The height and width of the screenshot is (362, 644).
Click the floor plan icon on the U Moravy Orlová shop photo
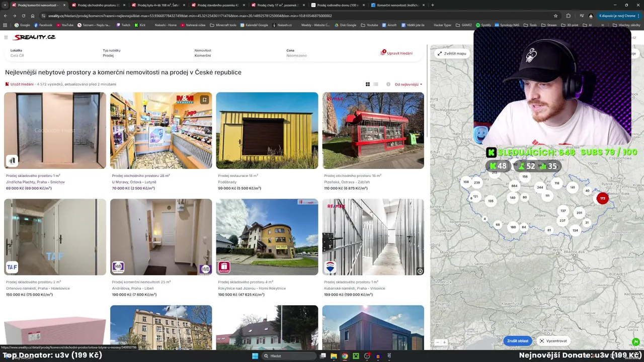pos(204,100)
